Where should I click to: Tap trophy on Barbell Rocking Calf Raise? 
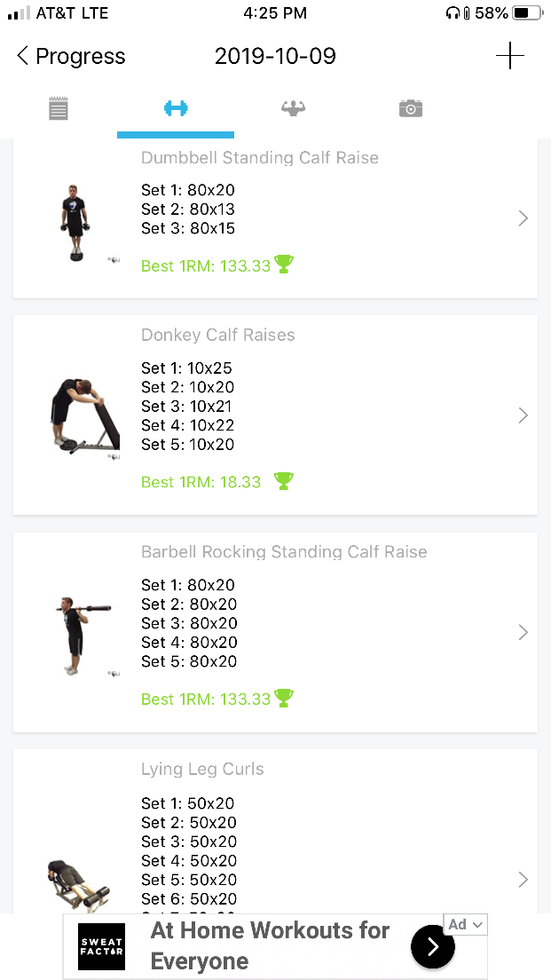coord(284,698)
